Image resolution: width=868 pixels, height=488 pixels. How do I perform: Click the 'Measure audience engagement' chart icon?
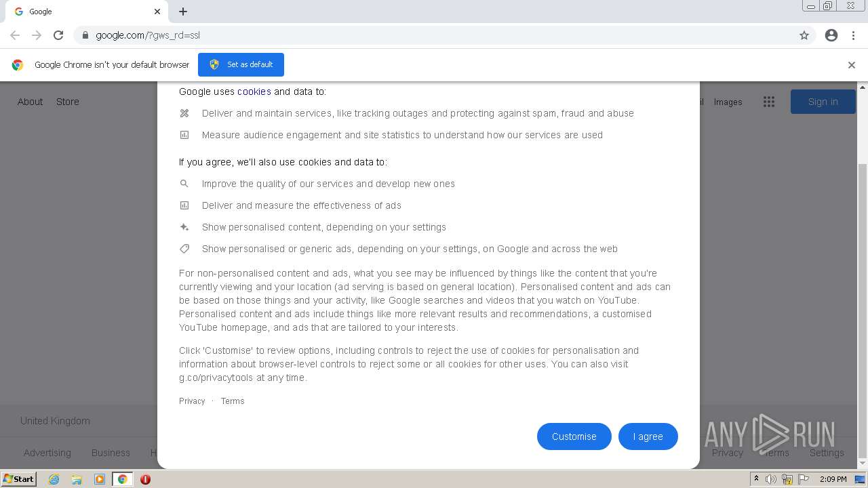click(184, 135)
